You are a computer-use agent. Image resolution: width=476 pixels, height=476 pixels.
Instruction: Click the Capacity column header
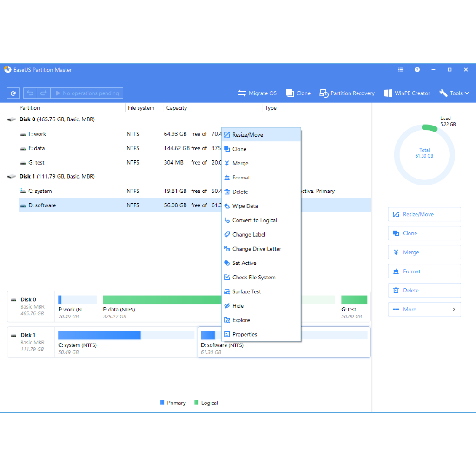pyautogui.click(x=177, y=108)
